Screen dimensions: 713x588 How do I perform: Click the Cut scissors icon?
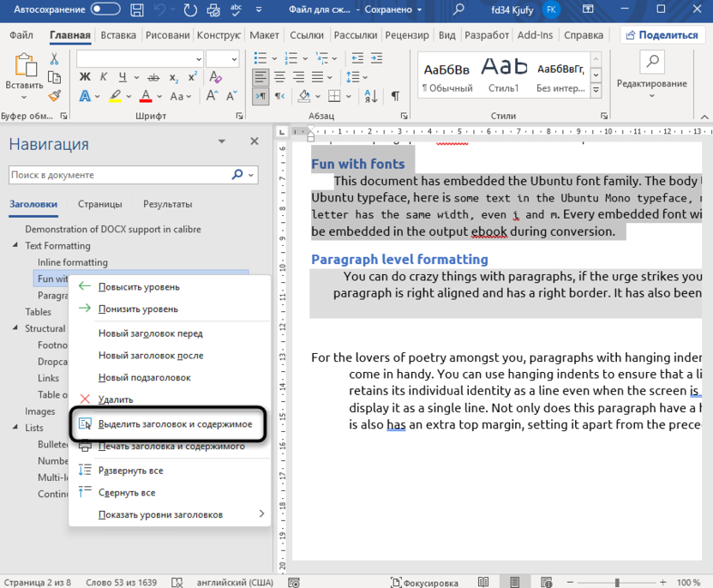pyautogui.click(x=54, y=58)
